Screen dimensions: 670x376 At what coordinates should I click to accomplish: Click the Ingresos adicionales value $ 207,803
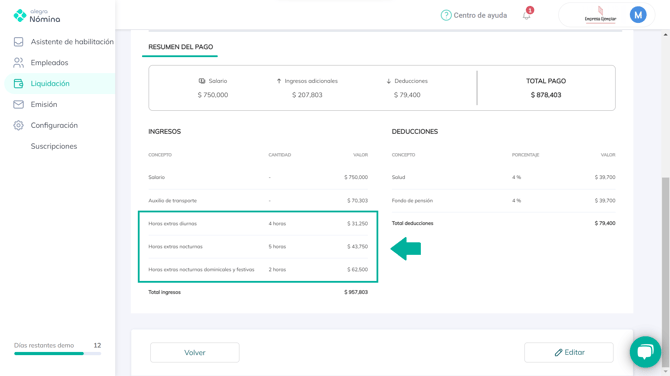307,95
